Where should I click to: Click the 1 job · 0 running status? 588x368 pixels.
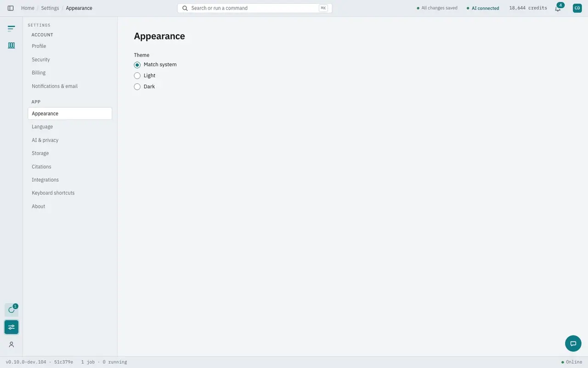[x=104, y=362]
